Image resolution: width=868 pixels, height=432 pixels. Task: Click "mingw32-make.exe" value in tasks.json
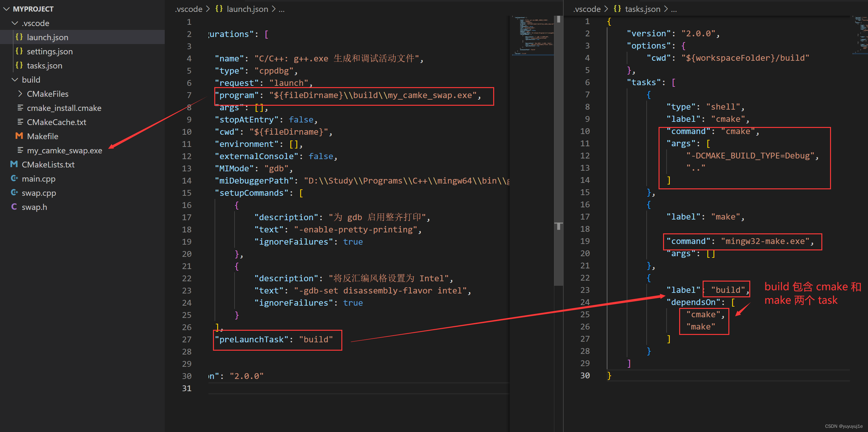[765, 241]
